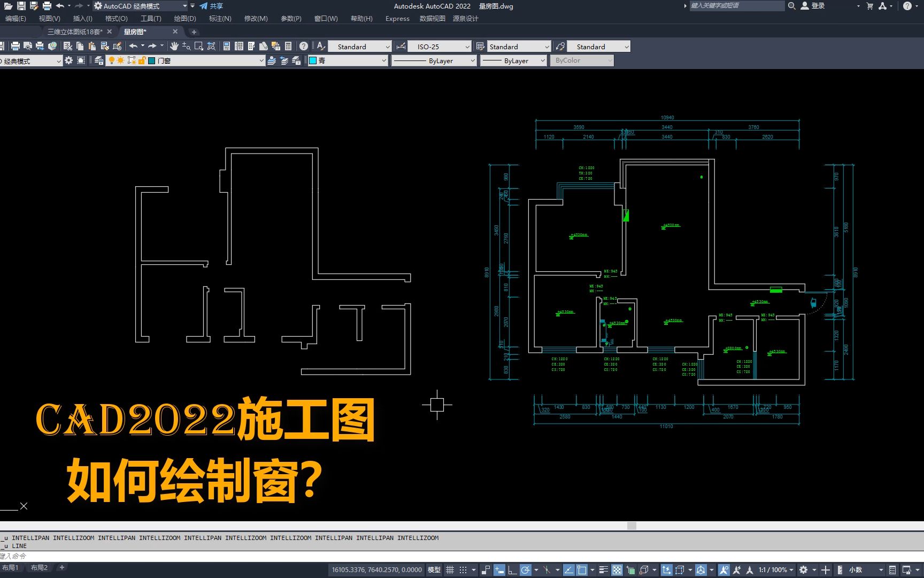Open the Layer Properties Manager icon
The image size is (924, 578).
[x=99, y=60]
